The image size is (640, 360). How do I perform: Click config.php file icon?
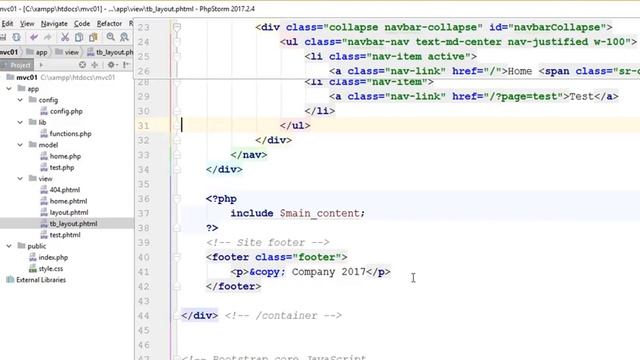44,111
